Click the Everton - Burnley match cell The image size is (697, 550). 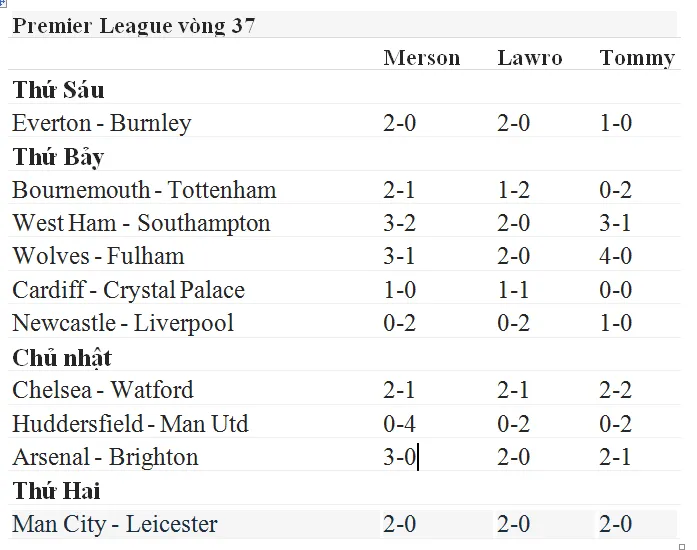click(101, 124)
